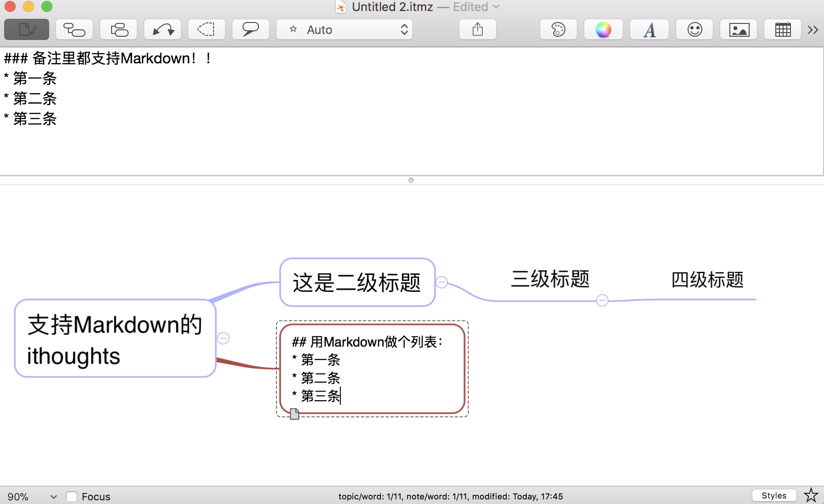Select the 四级标题 topic
824x504 pixels.
click(x=707, y=280)
